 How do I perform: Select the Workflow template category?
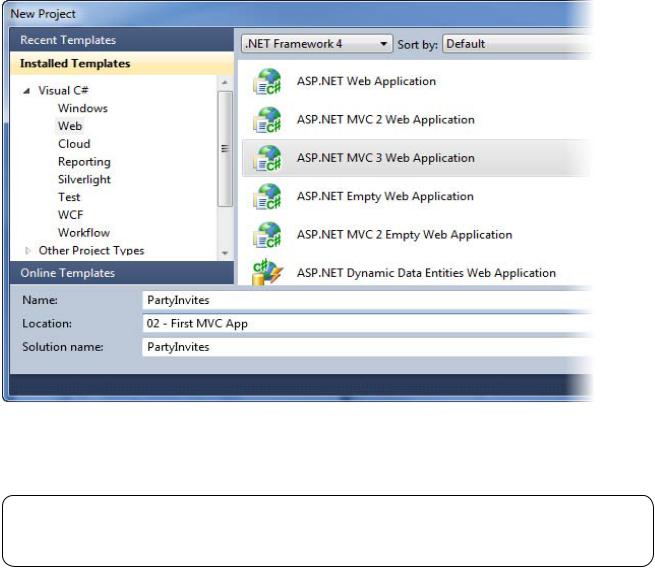[x=84, y=233]
